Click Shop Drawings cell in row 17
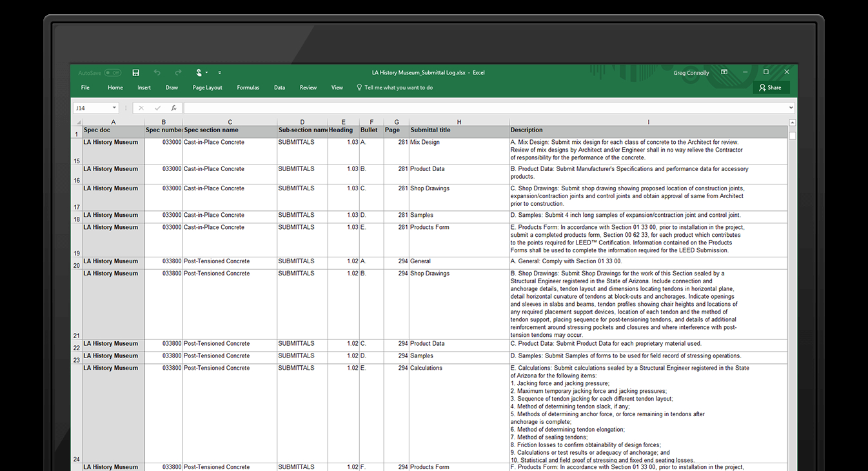 [459, 197]
